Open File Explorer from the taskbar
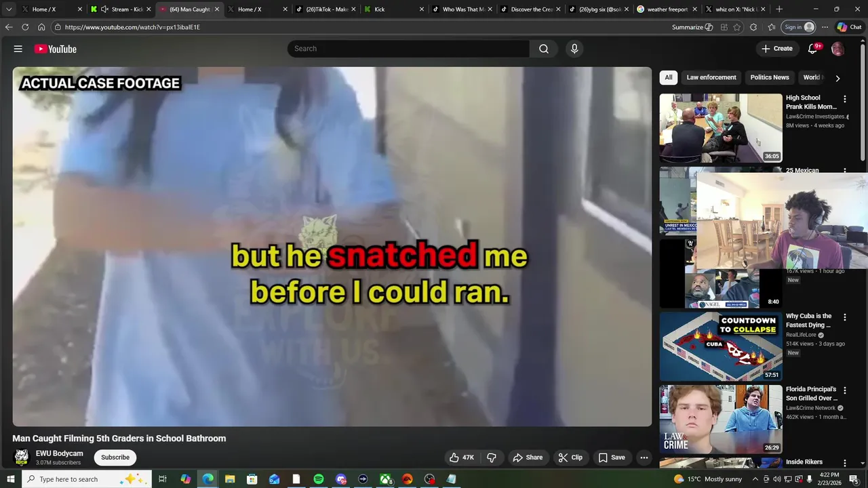Screen dimensions: 868x488 pyautogui.click(x=229, y=479)
